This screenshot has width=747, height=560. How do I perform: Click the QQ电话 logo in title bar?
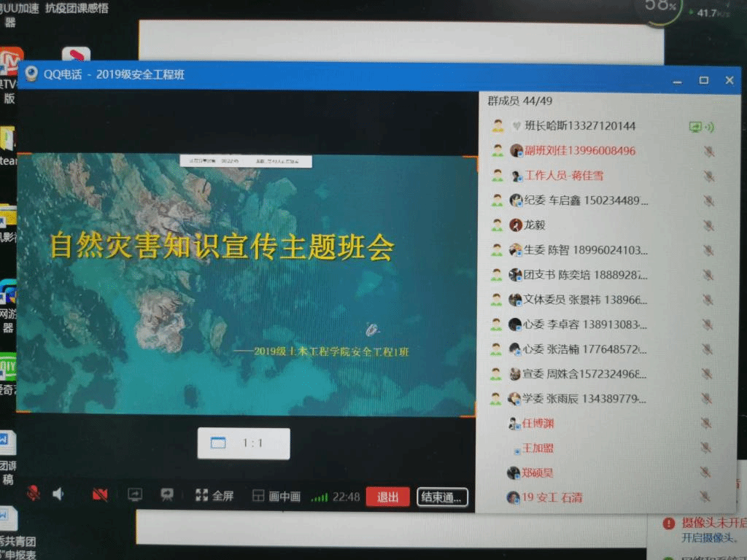31,74
